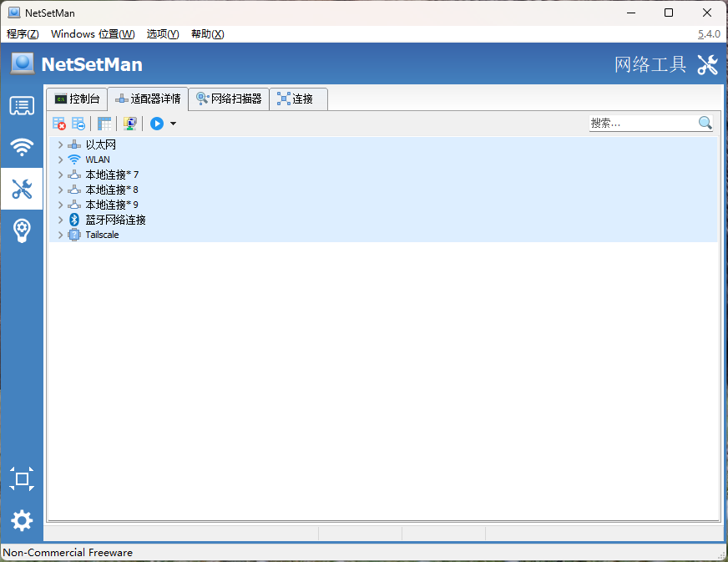728x562 pixels.
Task: Open the lightbulb tips sidebar icon
Action: 22,230
